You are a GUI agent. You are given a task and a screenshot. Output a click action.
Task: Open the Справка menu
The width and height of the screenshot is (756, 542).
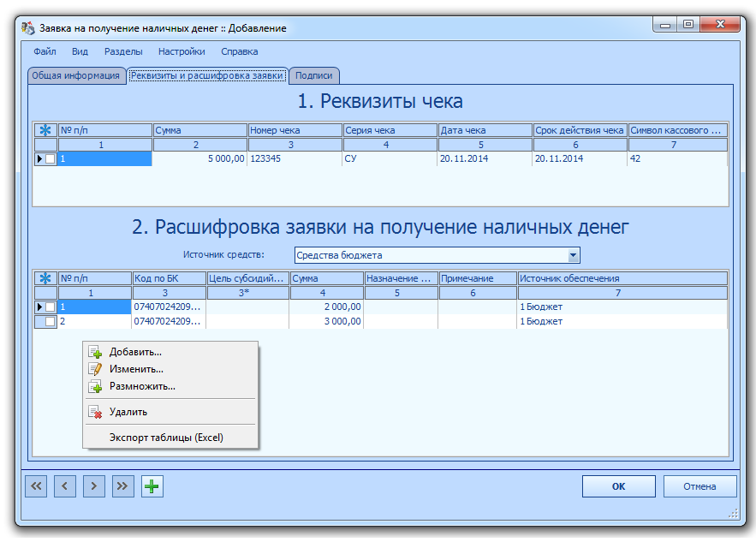240,51
